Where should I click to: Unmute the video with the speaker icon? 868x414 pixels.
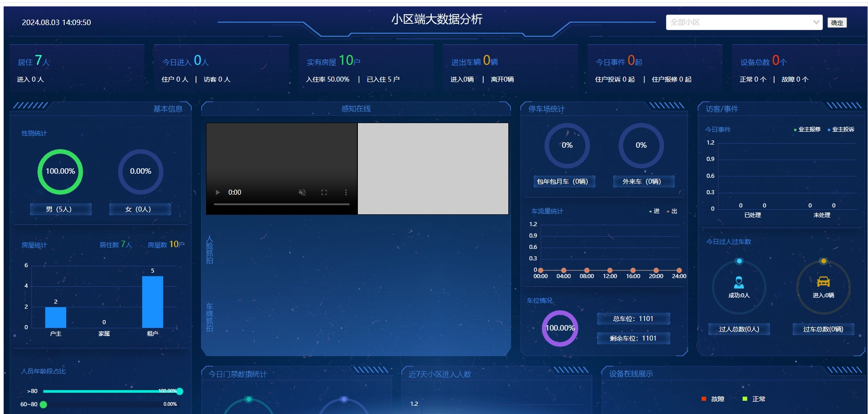[x=302, y=192]
